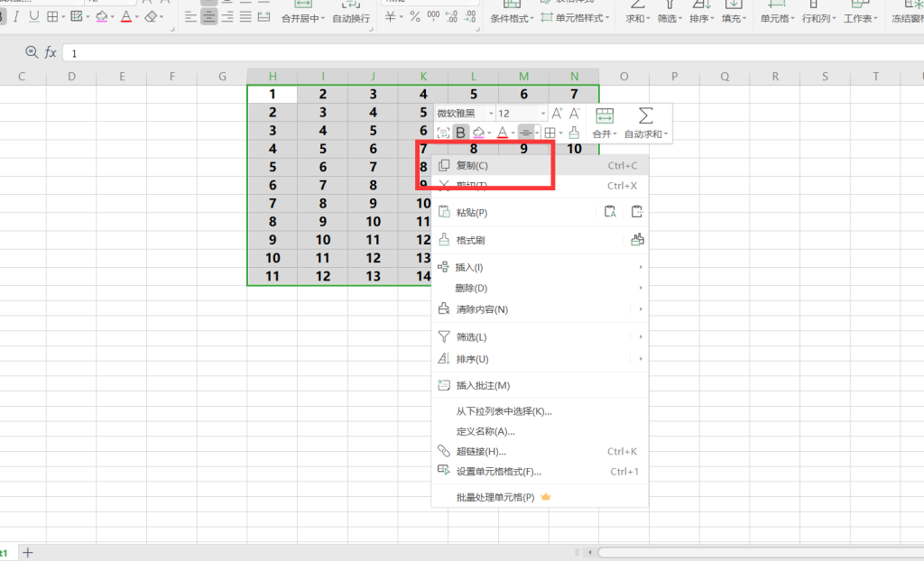This screenshot has width=924, height=561.
Task: Click increase decimal places icon
Action: pos(451,17)
